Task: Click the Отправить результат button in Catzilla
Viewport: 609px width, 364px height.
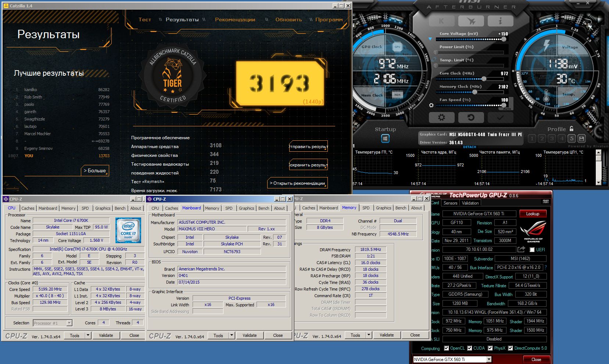Action: [308, 146]
